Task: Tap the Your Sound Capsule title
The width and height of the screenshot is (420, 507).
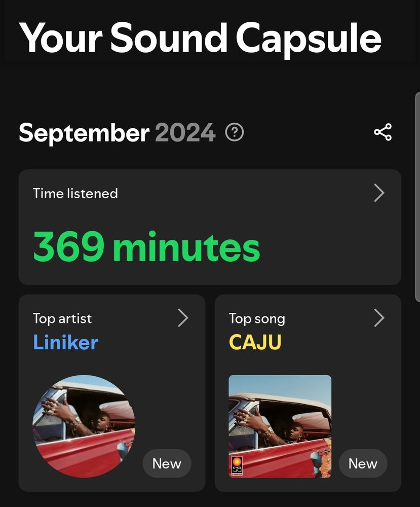Action: click(200, 39)
